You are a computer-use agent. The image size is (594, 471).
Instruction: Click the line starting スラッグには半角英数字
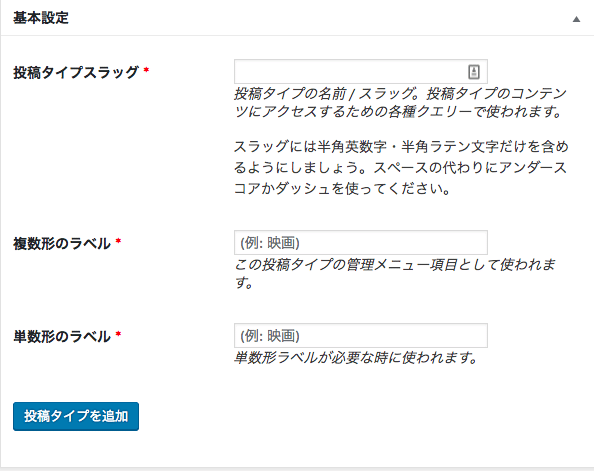tap(401, 146)
